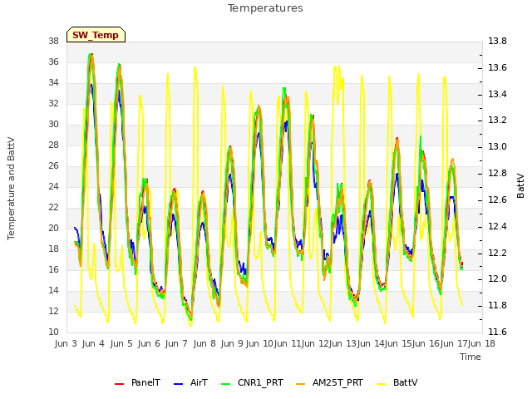Click the 13.8 right axis value
This screenshot has width=532, height=399.
tap(497, 42)
